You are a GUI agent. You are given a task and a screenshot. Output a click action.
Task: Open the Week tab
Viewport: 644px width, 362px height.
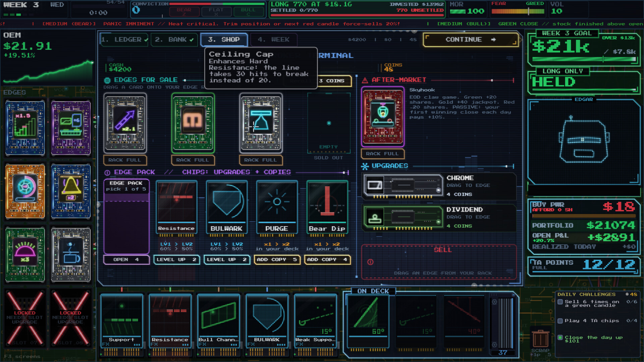click(273, 40)
